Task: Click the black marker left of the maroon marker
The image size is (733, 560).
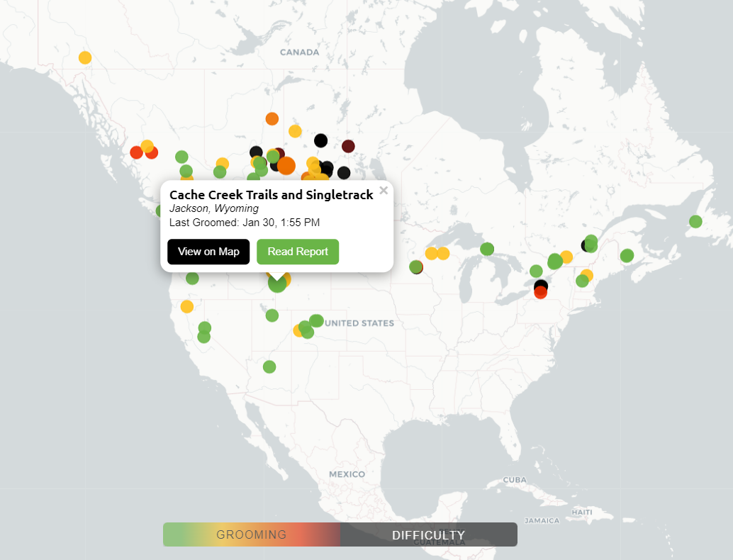Action: (x=320, y=140)
